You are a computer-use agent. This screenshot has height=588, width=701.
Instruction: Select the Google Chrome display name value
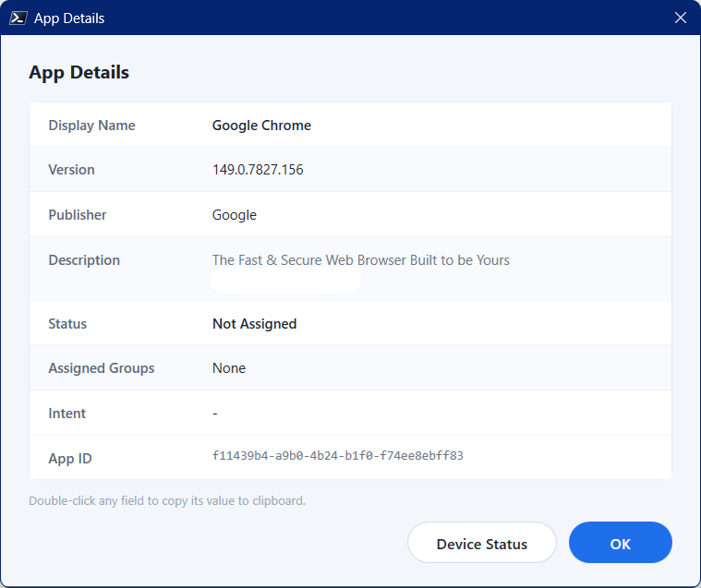pos(261,126)
